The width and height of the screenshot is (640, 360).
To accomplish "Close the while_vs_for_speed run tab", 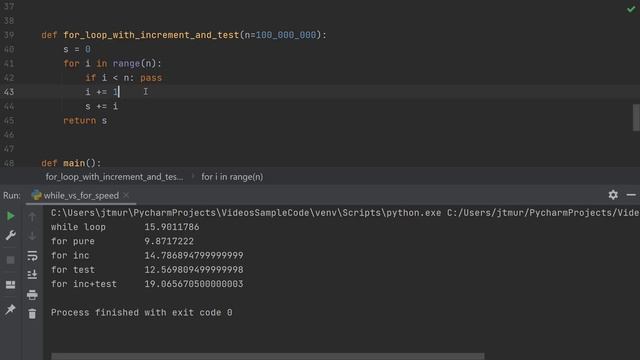I will 127,196.
